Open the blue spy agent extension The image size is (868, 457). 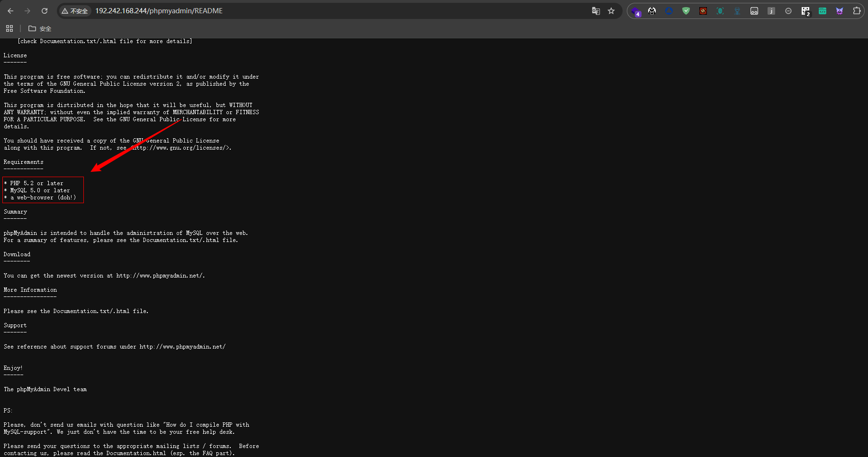[x=737, y=11]
